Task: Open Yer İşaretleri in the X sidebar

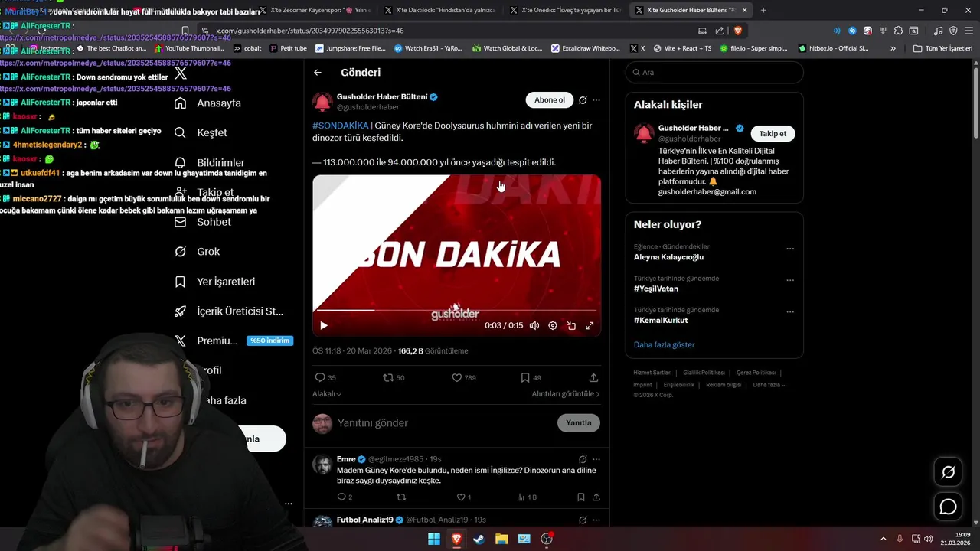Action: [214, 282]
